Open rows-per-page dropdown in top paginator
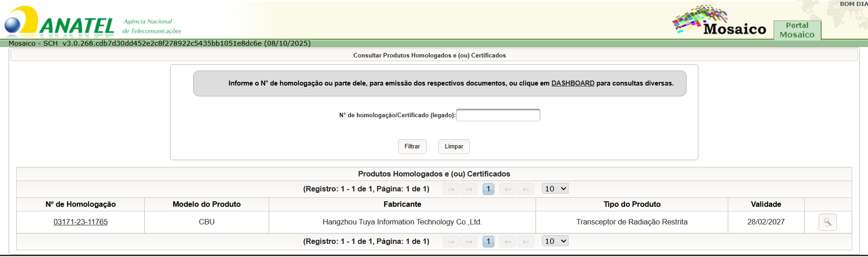Viewport: 868px width, 257px height. 555,189
